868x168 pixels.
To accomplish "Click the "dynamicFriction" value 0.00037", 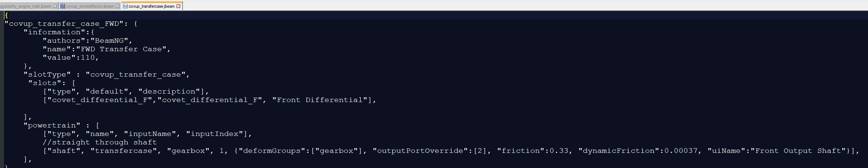I will click(681, 151).
